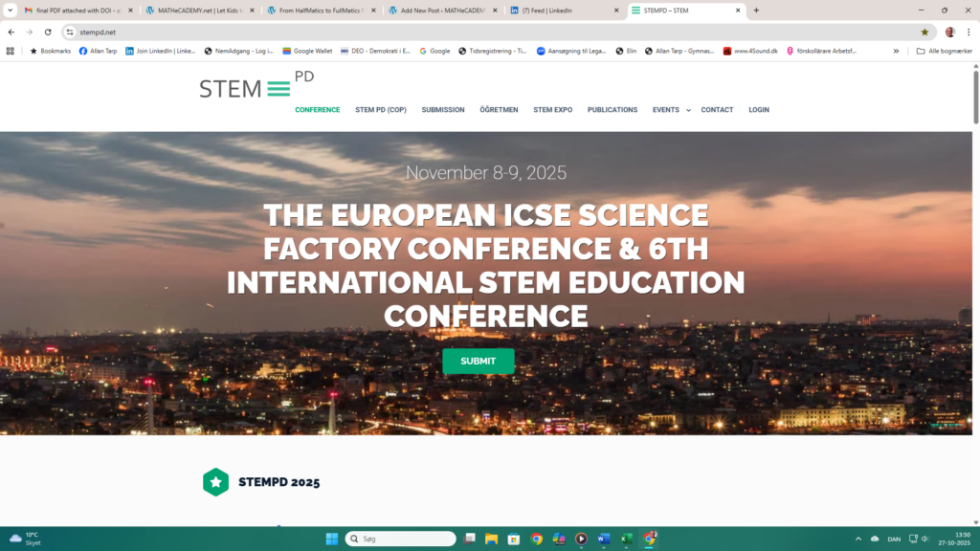The height and width of the screenshot is (551, 980).
Task: Open File Explorer from the taskbar
Action: tap(491, 539)
